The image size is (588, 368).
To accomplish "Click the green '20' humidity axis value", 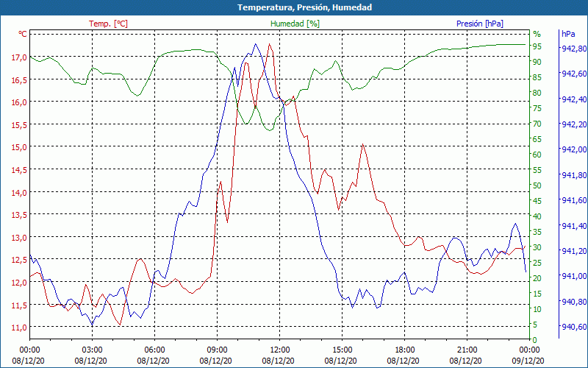I will pyautogui.click(x=537, y=278).
